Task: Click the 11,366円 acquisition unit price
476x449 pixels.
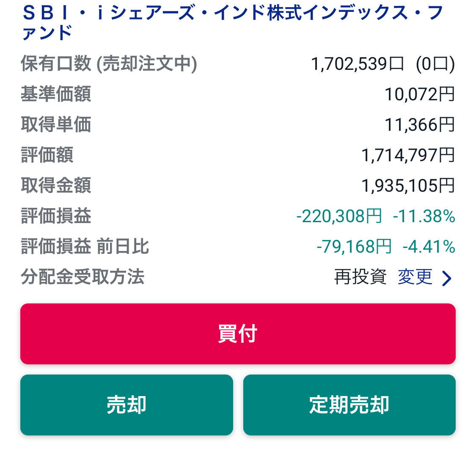Action: 419,125
